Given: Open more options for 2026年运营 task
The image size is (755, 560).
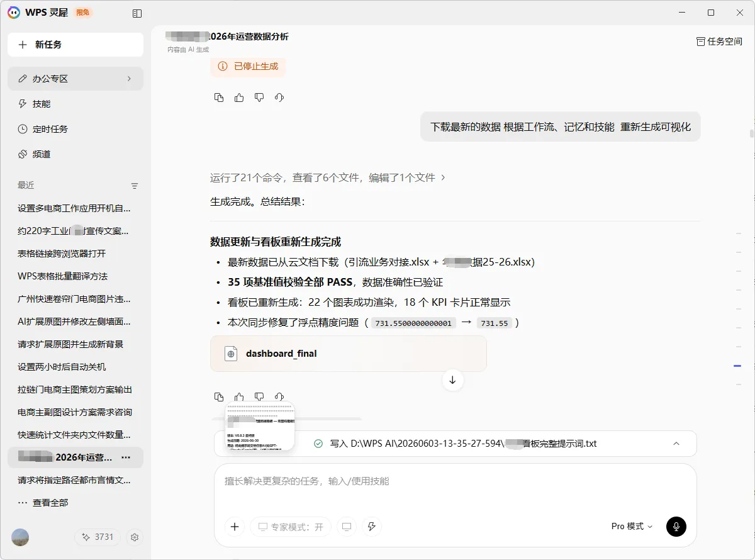Looking at the screenshot, I should pos(126,457).
